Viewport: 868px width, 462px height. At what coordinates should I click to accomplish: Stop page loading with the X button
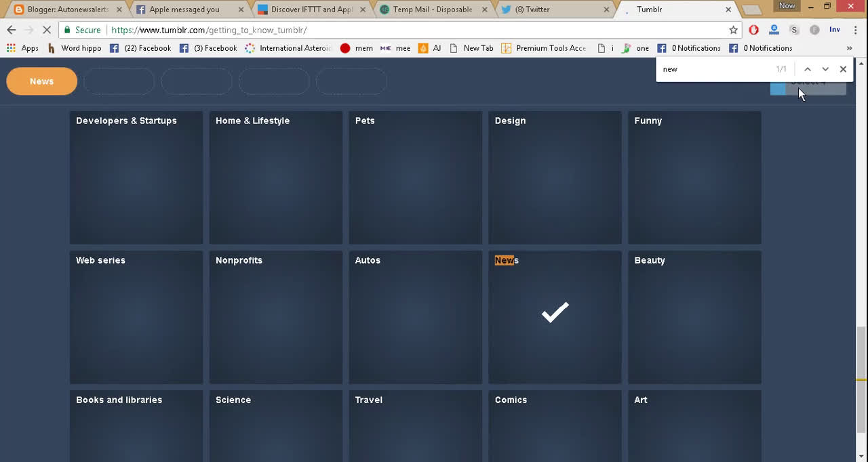click(x=46, y=30)
